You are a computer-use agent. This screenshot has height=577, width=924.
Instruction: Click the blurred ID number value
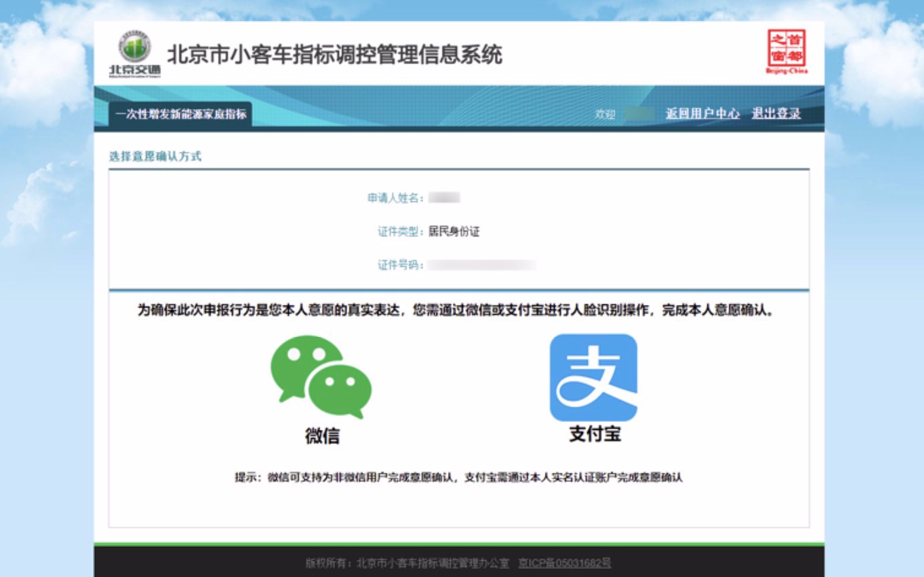coord(482,265)
